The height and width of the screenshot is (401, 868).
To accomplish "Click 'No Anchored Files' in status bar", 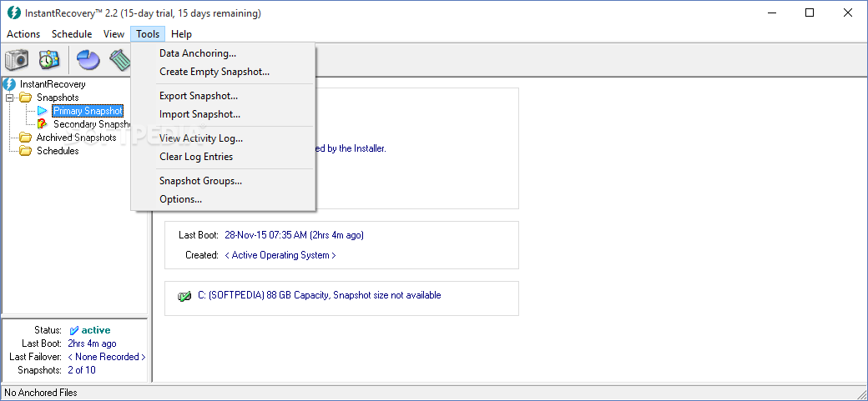I will coord(41,393).
